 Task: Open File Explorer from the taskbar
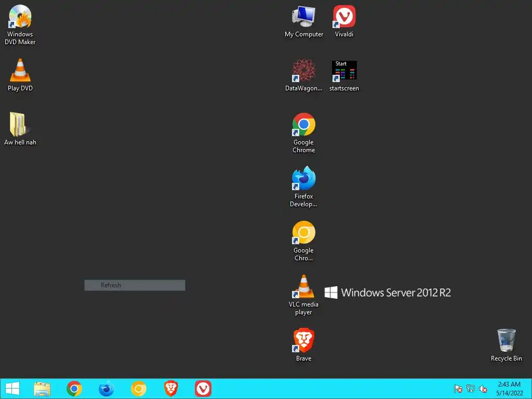pos(42,389)
